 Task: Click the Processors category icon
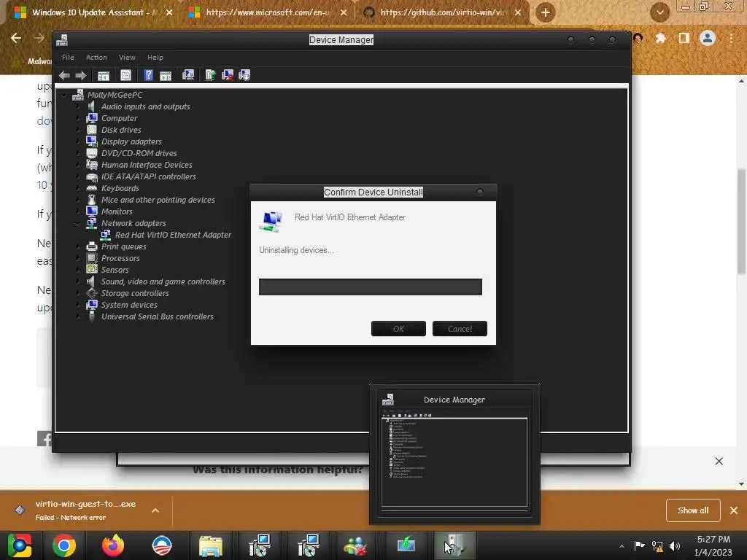point(91,258)
